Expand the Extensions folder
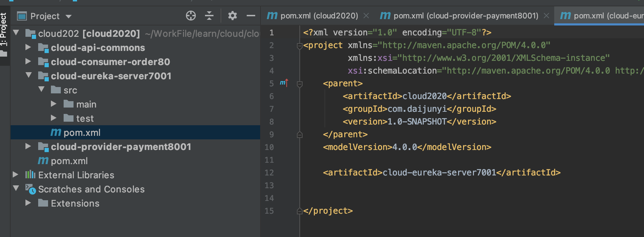The width and height of the screenshot is (644, 237). pos(28,203)
